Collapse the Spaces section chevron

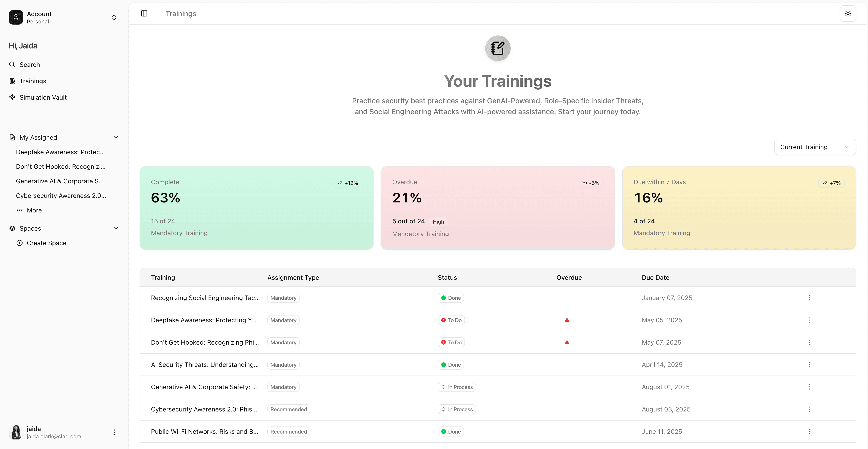116,229
